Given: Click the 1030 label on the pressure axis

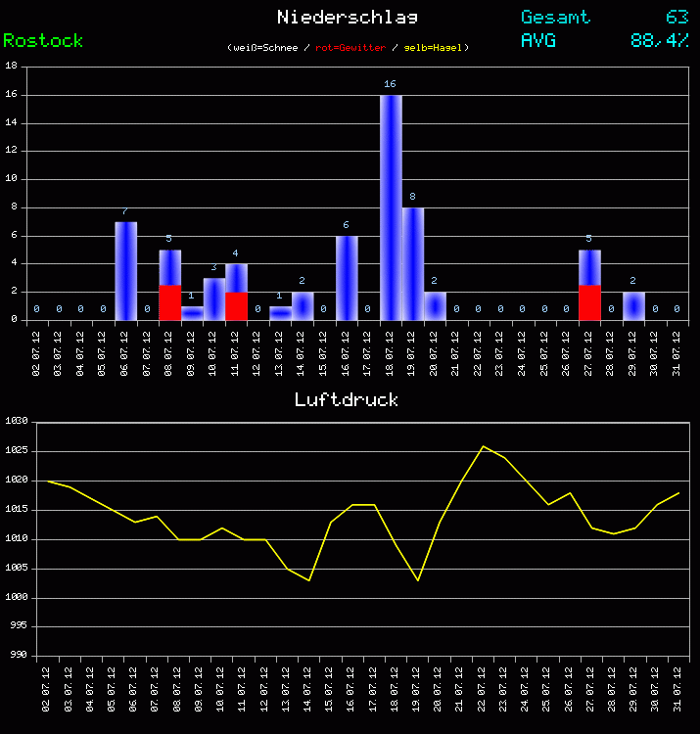Looking at the screenshot, I should coord(17,422).
